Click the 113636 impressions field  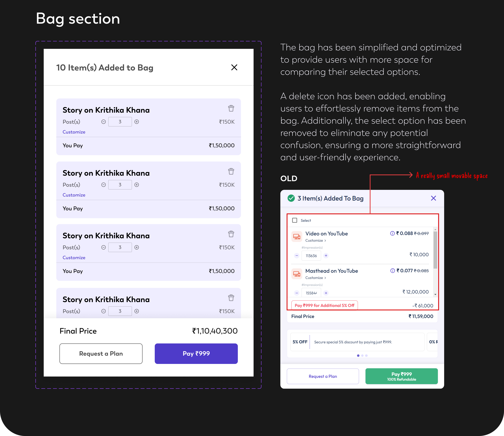point(311,256)
